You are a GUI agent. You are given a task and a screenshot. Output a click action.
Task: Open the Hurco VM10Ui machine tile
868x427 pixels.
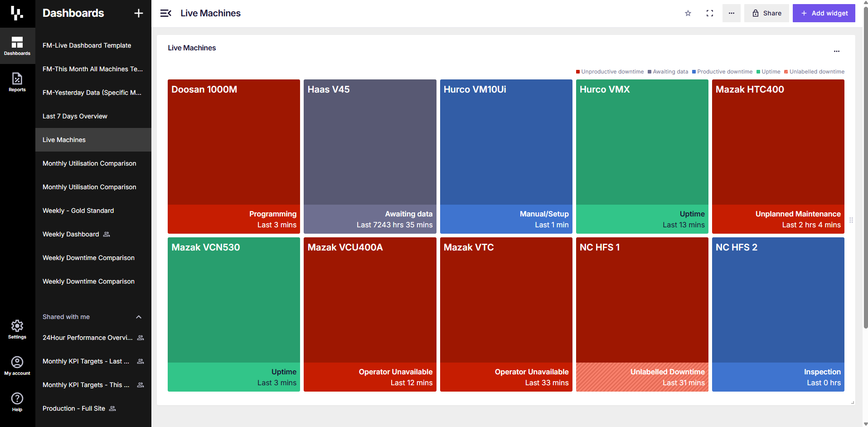pyautogui.click(x=506, y=157)
